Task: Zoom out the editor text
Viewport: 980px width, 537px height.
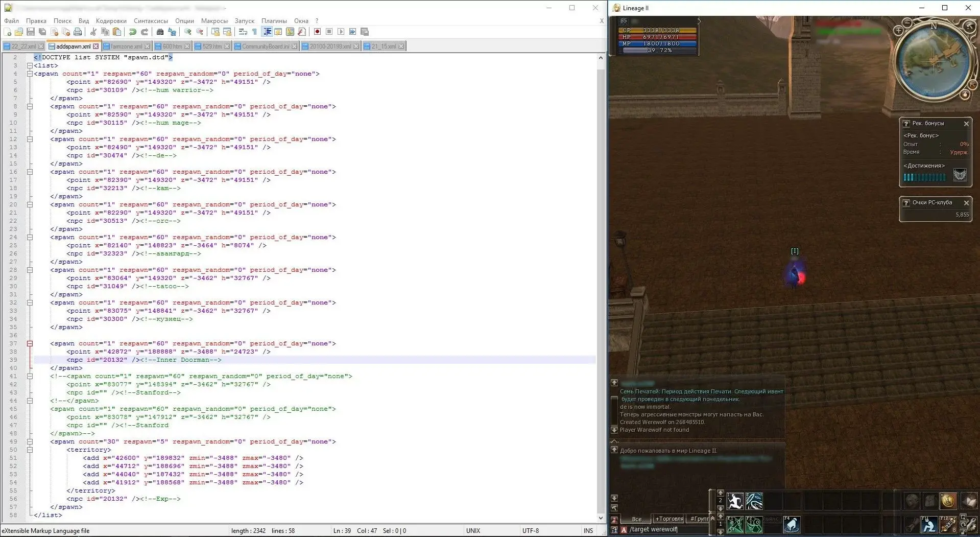Action: [200, 32]
